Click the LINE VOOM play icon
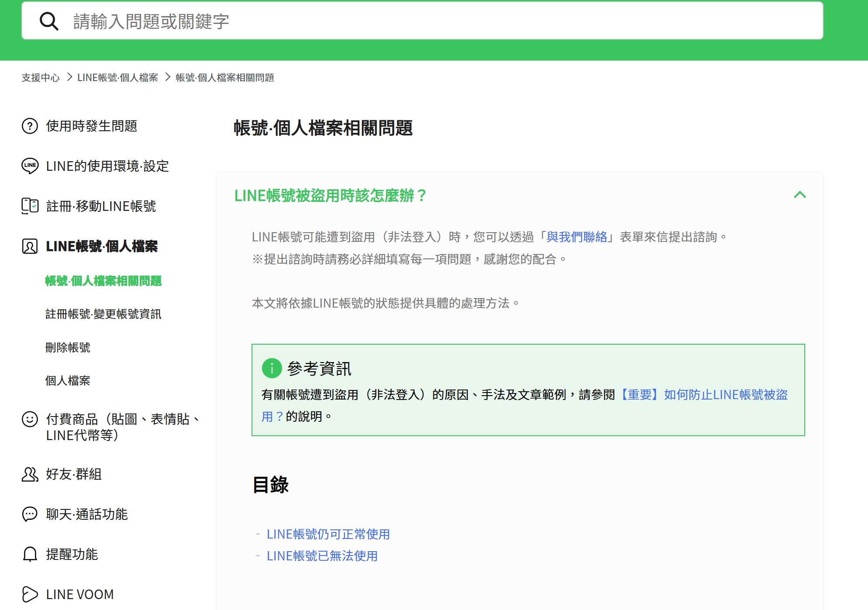Image resolution: width=868 pixels, height=610 pixels. click(x=30, y=594)
